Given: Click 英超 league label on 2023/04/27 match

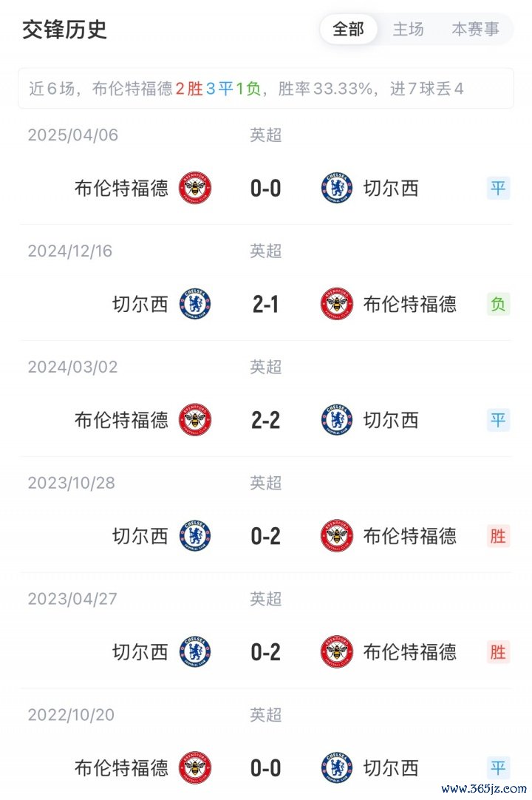Looking at the screenshot, I should (x=265, y=599).
